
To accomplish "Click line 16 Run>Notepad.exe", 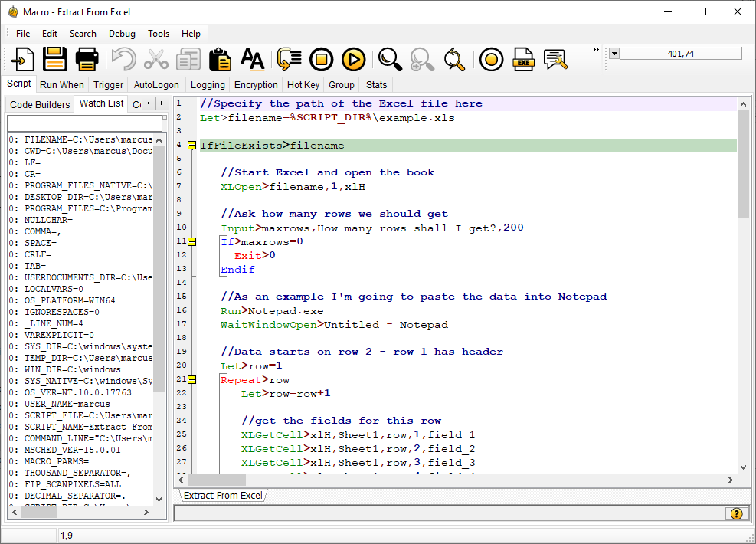I will click(x=272, y=311).
